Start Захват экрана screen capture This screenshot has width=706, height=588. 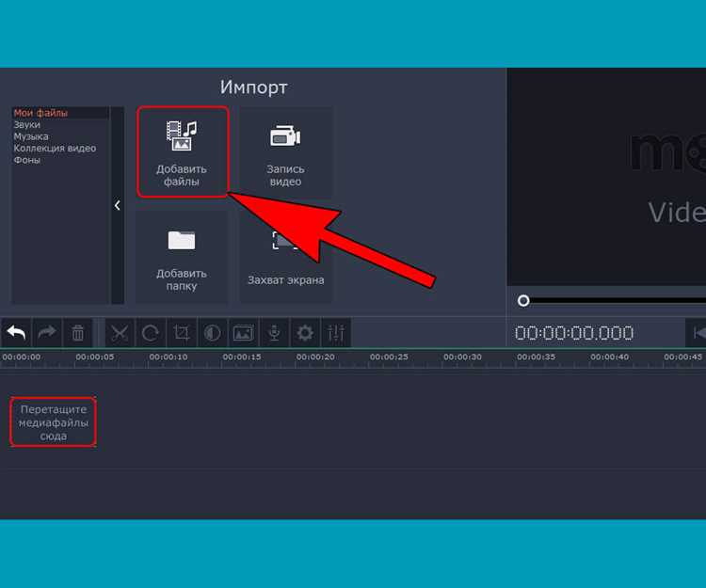point(285,257)
